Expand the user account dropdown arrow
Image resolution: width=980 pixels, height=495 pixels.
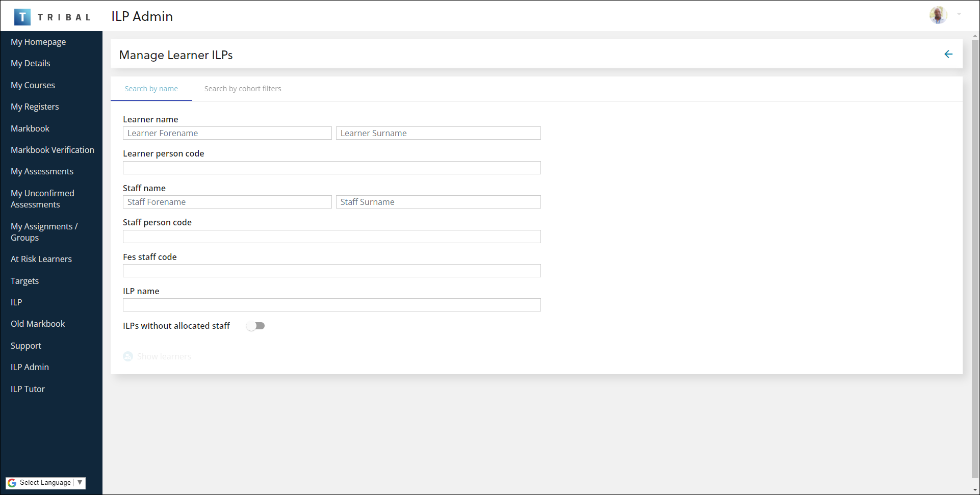tap(959, 14)
